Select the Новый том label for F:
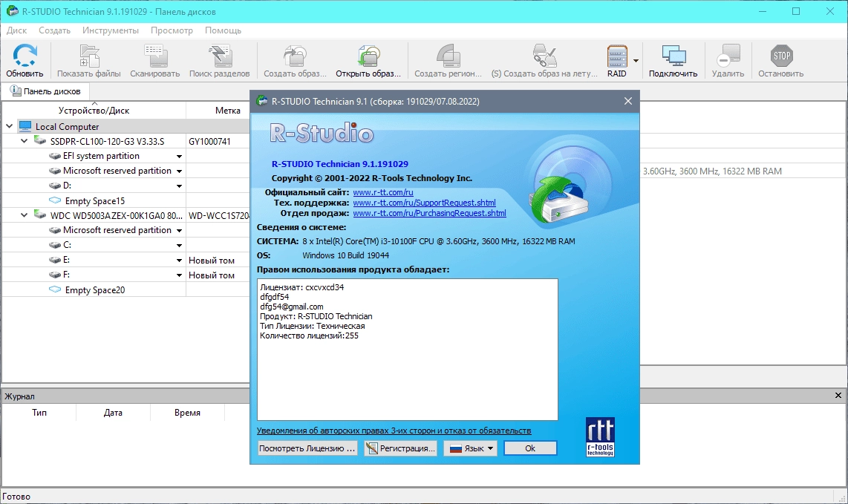 [212, 275]
